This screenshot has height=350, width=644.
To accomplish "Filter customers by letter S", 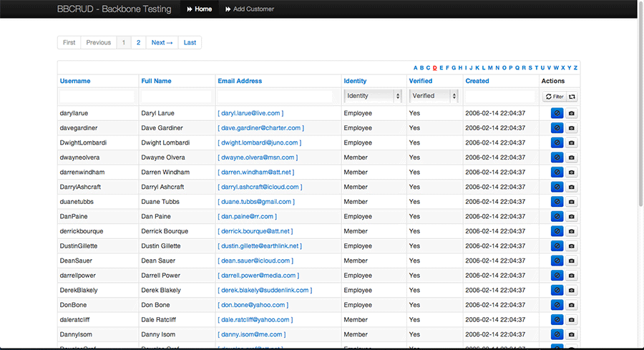I will pos(530,68).
